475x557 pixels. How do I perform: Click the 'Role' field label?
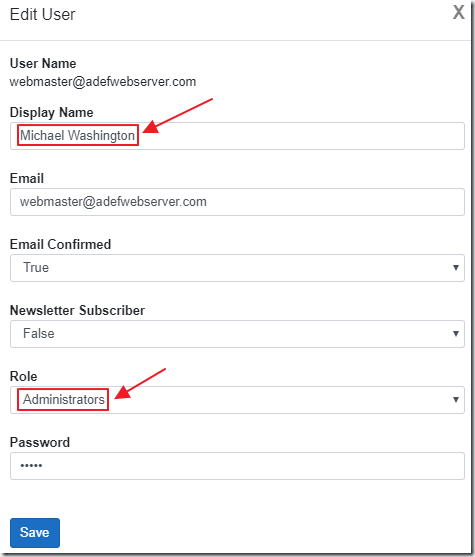(23, 376)
